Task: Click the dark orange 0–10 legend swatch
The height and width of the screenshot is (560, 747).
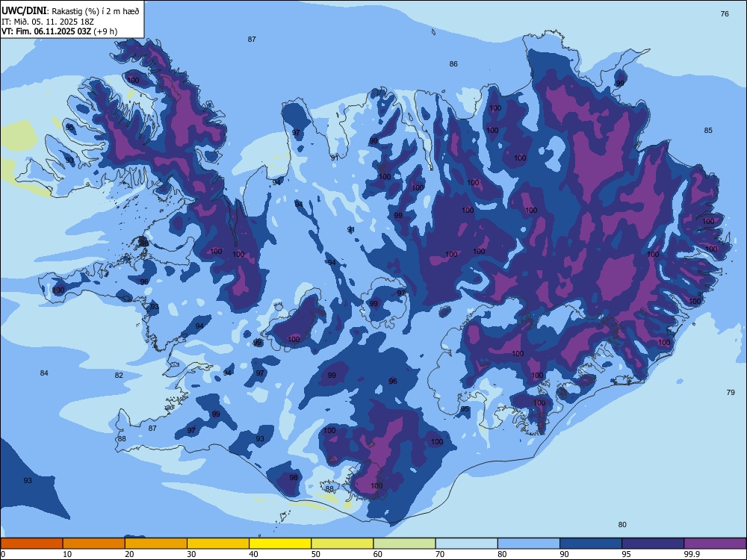Action: [31, 544]
